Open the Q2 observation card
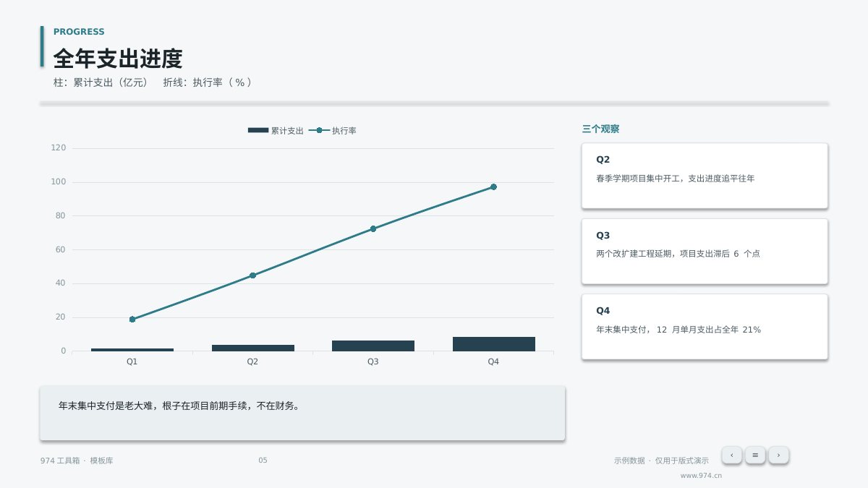The height and width of the screenshot is (488, 868). tap(705, 176)
